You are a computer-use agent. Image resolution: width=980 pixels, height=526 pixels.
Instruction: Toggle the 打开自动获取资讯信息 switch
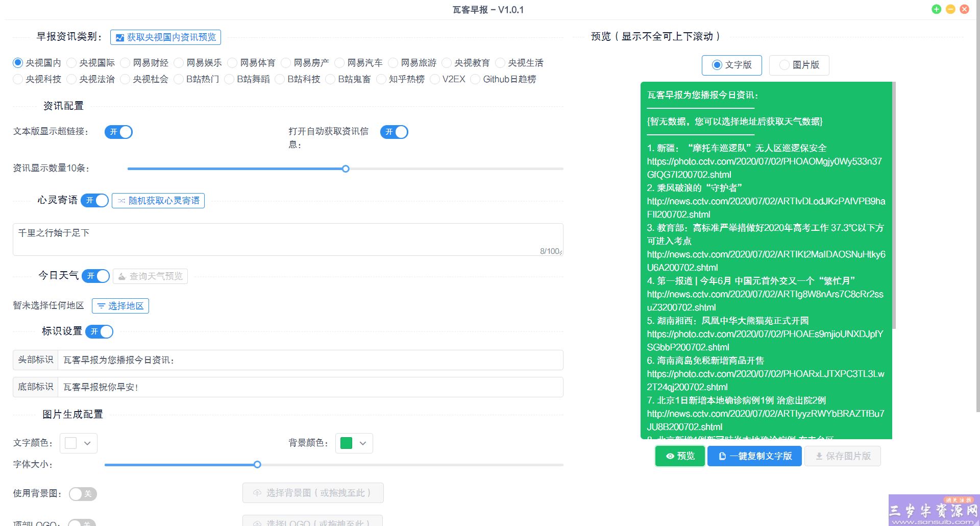click(394, 132)
